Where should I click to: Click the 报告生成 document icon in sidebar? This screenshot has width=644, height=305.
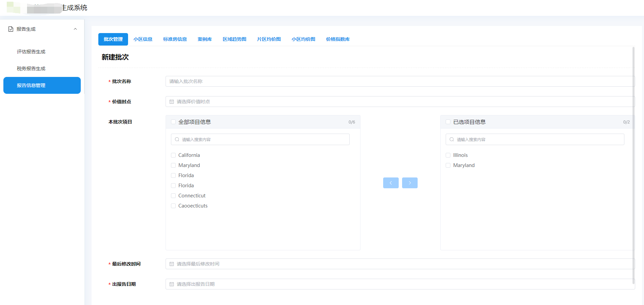pos(11,29)
